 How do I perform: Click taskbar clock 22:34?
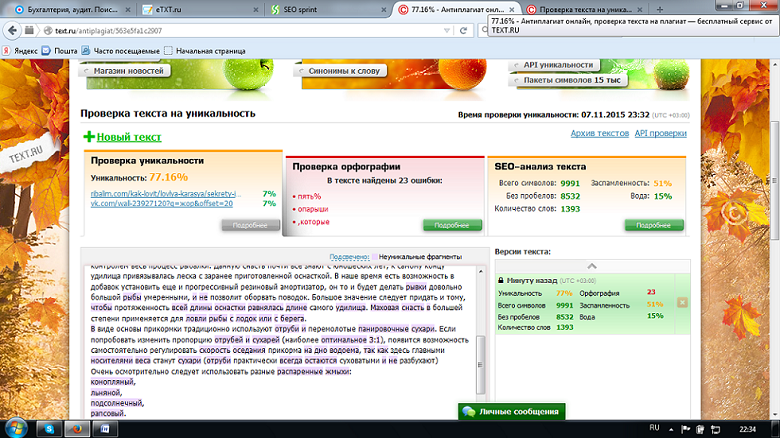[x=748, y=429]
